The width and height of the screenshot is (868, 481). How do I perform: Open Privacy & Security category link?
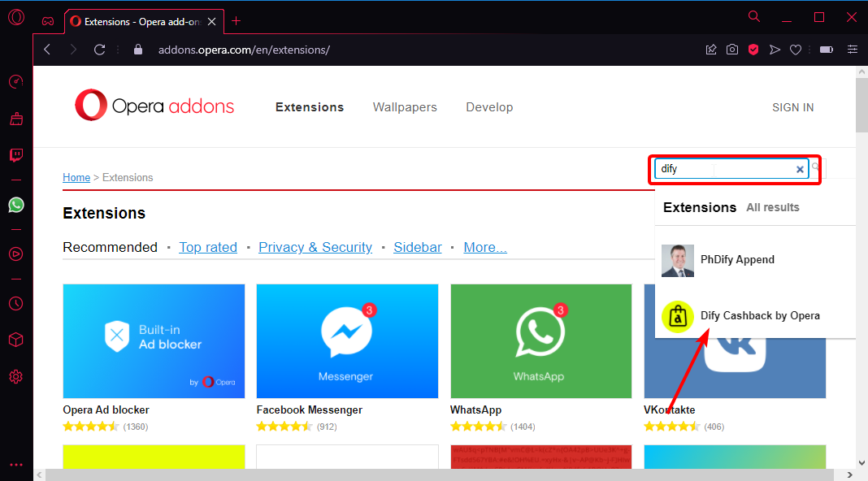click(x=315, y=248)
